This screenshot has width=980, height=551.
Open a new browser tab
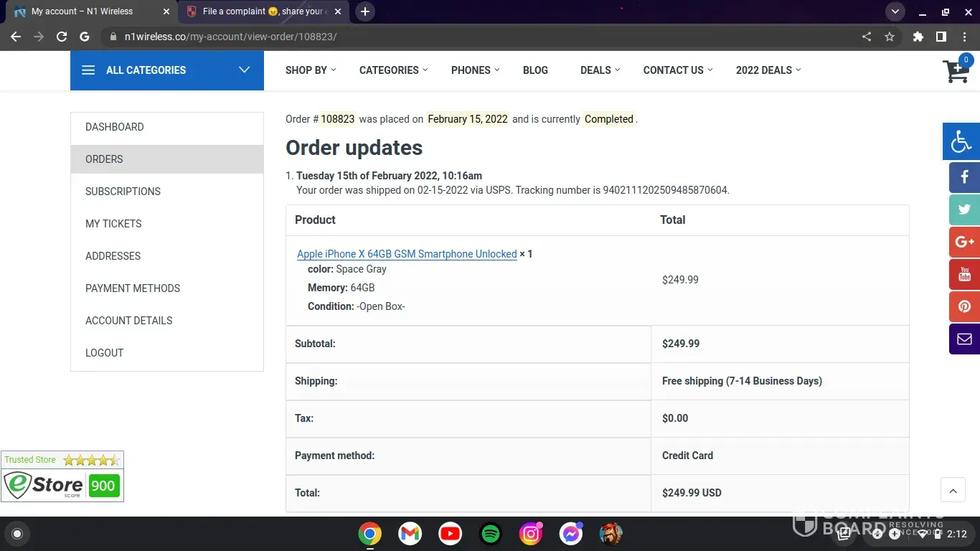(365, 11)
